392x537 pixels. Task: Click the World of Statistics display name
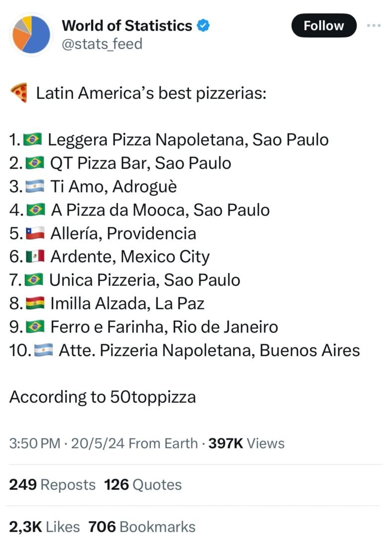point(127,25)
